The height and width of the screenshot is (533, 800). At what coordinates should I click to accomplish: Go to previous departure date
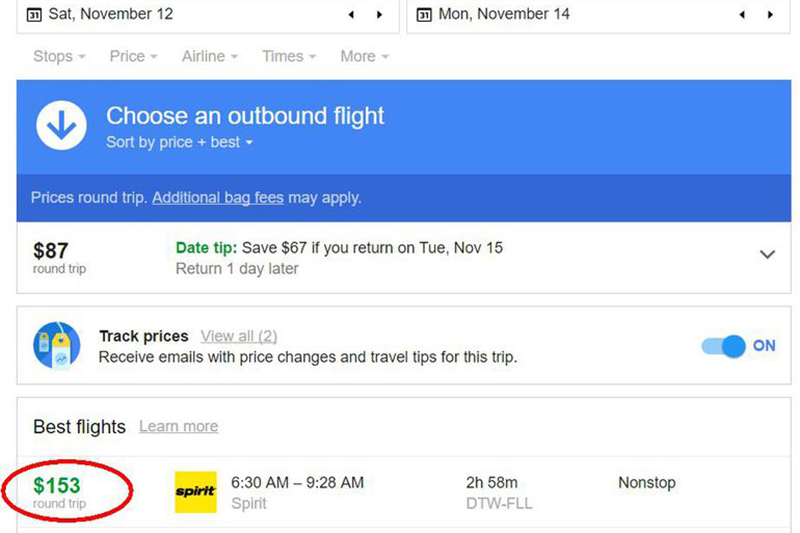351,15
